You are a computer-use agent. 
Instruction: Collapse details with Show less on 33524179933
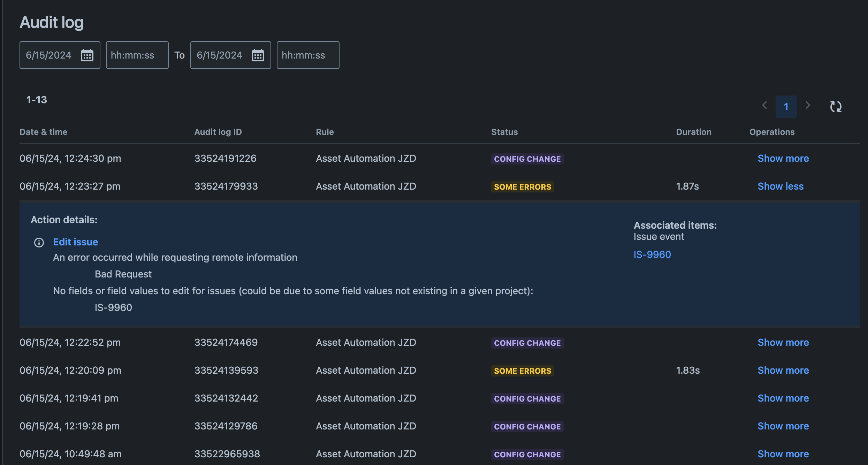click(780, 186)
